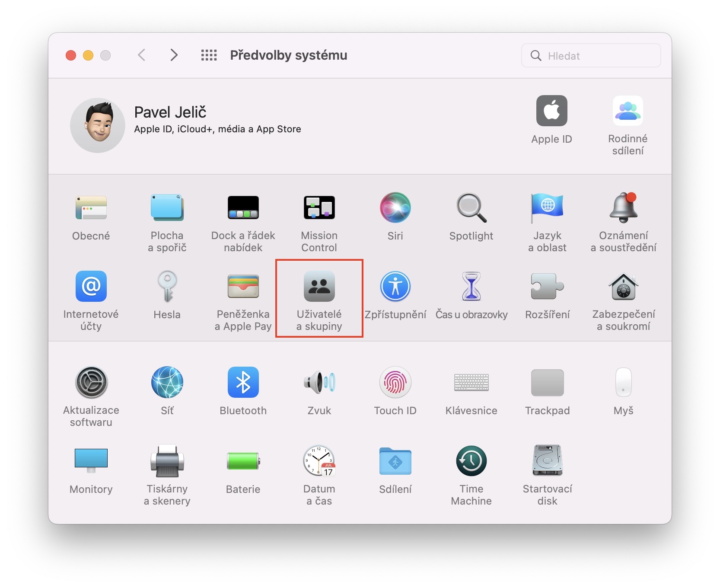
Task: Close the Předvolby systému window
Action: pyautogui.click(x=71, y=55)
